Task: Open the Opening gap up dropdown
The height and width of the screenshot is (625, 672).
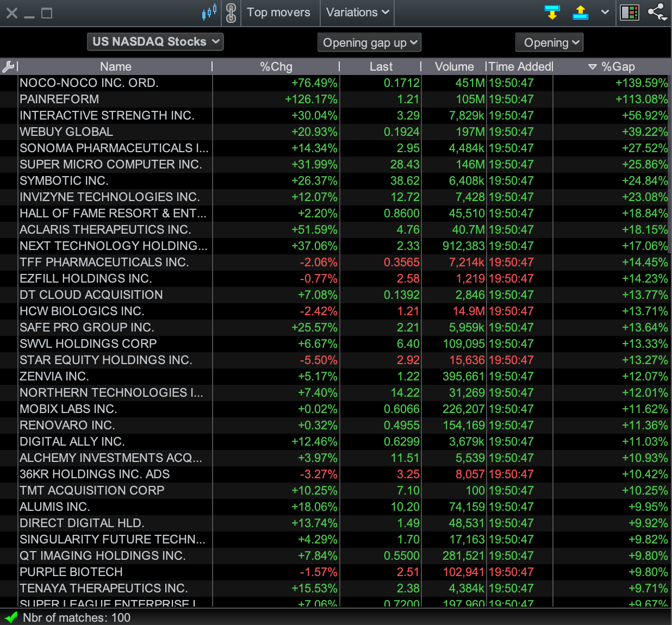Action: (370, 42)
